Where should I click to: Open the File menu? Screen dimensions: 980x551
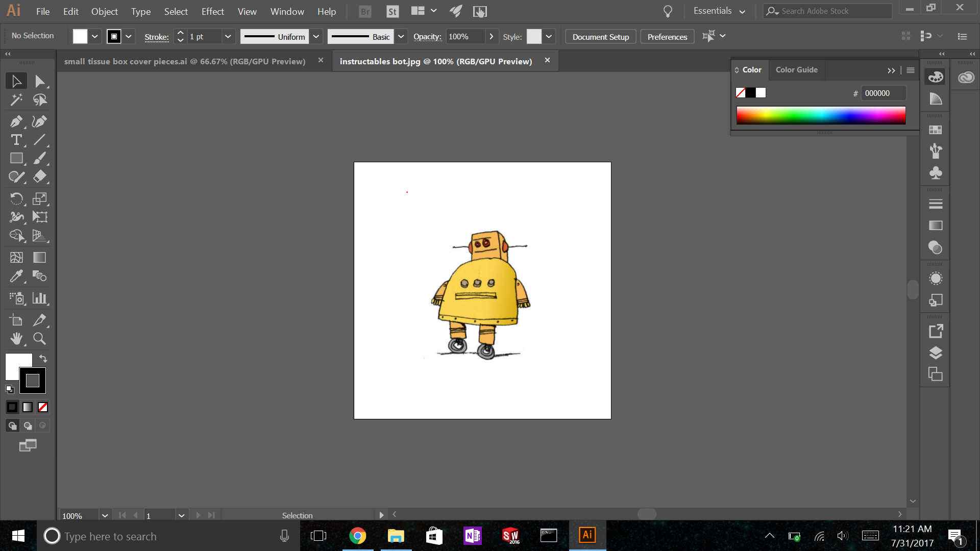43,11
